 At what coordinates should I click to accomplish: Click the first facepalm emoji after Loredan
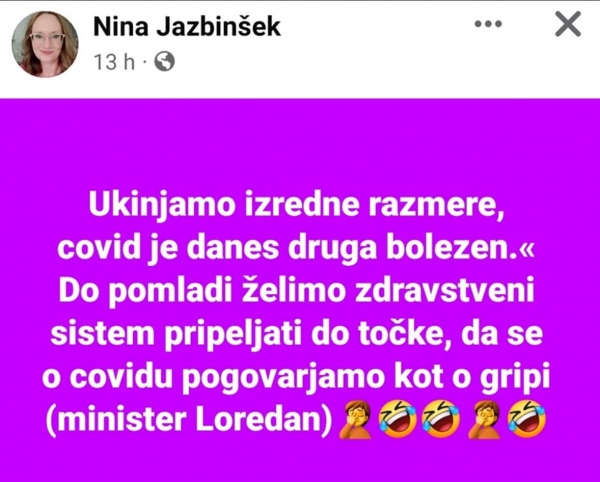coord(355,420)
